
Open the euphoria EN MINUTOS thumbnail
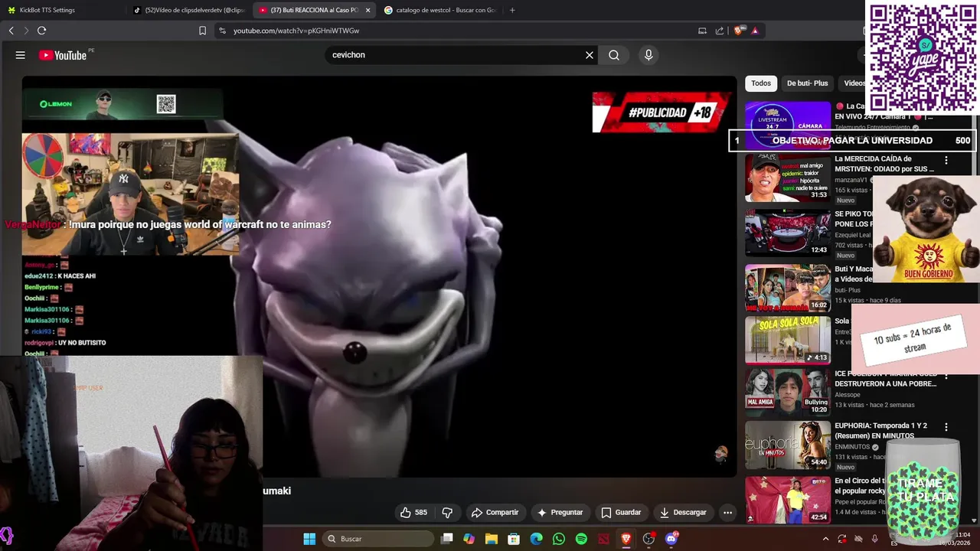[788, 445]
